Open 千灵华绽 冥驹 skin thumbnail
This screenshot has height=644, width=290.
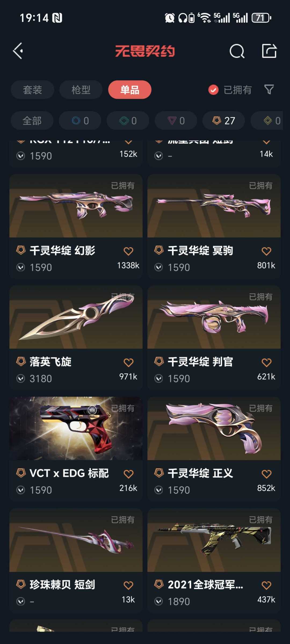click(214, 206)
